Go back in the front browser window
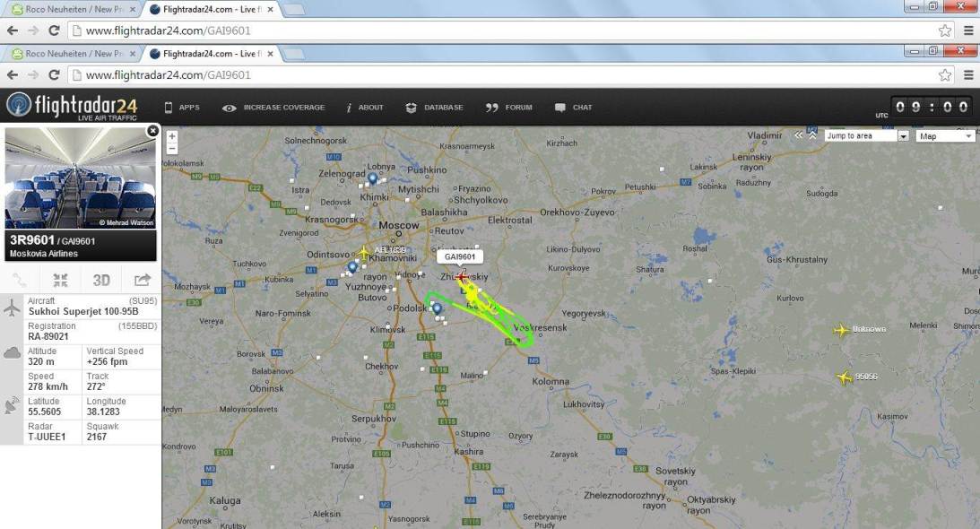The image size is (980, 529). [x=13, y=75]
